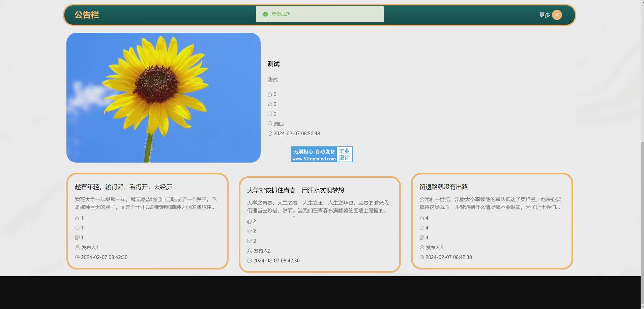Click the like icon on 趁着年轻 card
The width and height of the screenshot is (644, 309).
(77, 218)
